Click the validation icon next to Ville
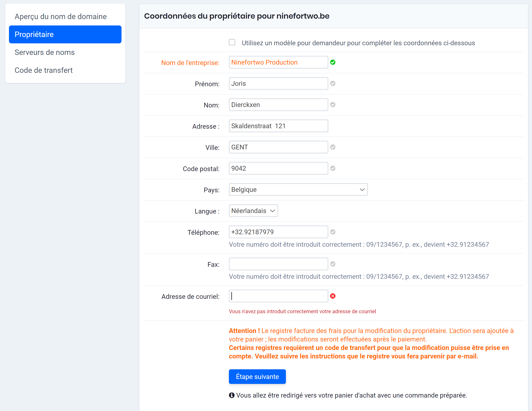 click(333, 147)
